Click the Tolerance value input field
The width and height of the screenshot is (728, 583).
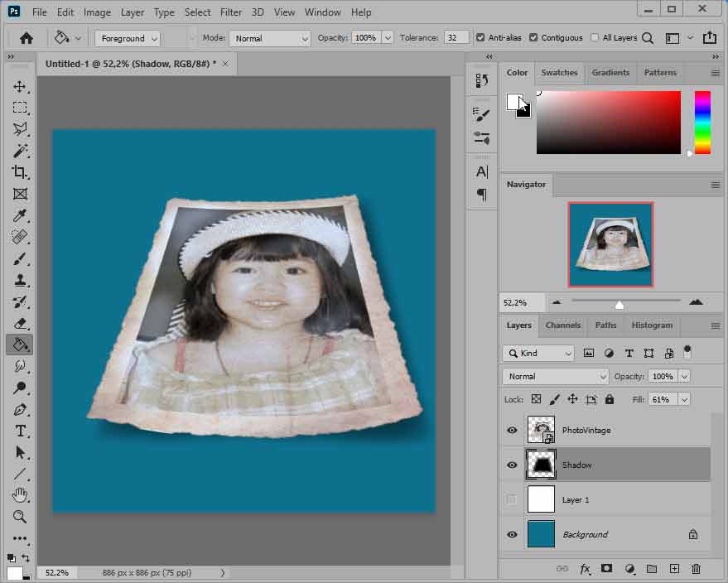pyautogui.click(x=456, y=38)
